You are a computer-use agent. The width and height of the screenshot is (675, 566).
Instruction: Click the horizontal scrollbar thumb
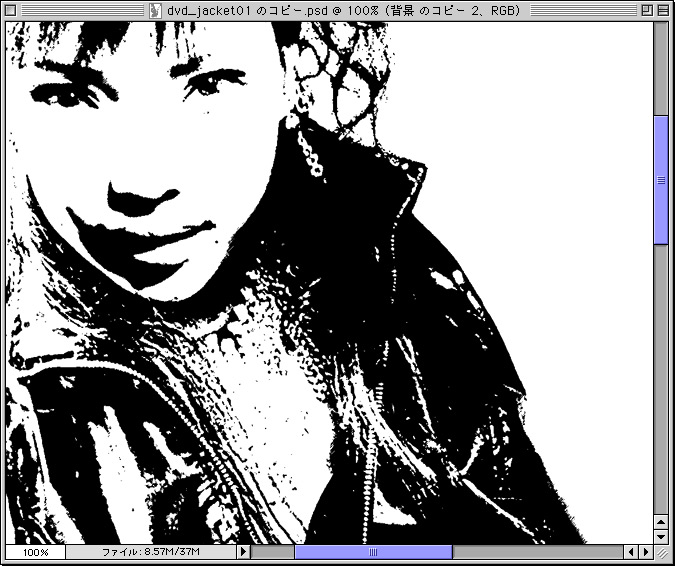pos(373,552)
